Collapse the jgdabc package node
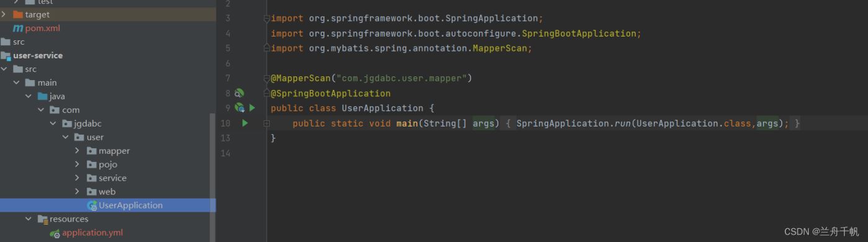Image resolution: width=868 pixels, height=242 pixels. pos(53,123)
